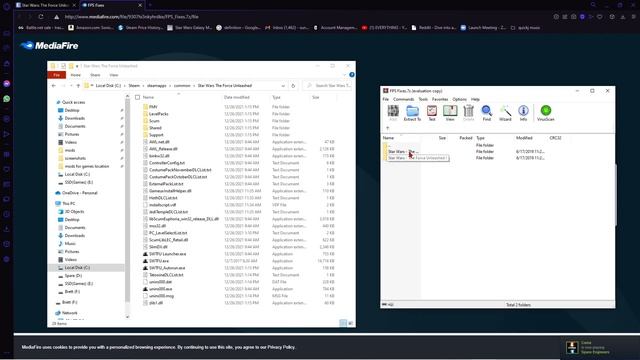
Task: Select Network in navigation pane
Action: coord(70,313)
